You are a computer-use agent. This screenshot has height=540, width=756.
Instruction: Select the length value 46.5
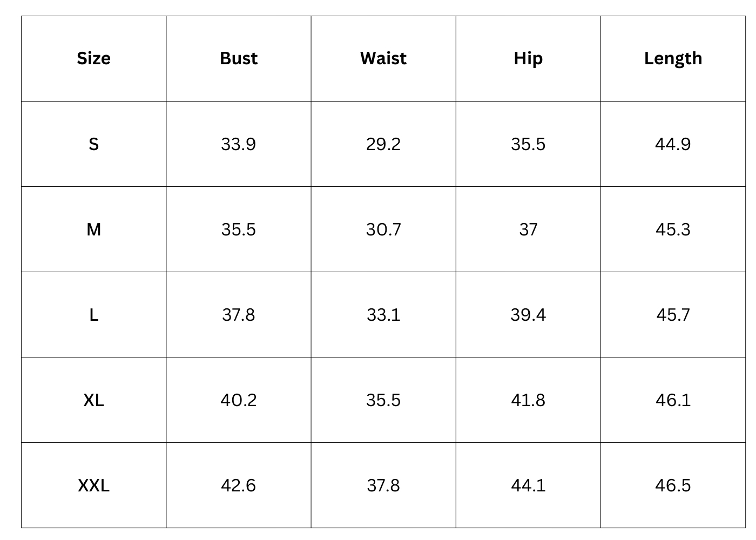[x=673, y=485]
